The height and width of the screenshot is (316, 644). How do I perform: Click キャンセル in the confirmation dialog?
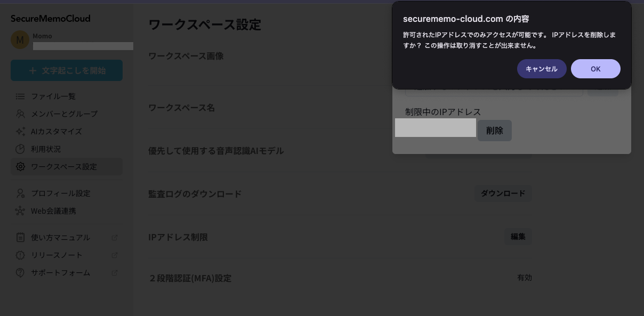point(541,69)
